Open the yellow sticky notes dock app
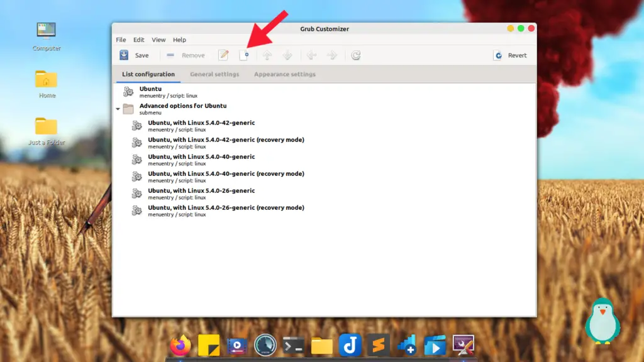 [x=209, y=346]
